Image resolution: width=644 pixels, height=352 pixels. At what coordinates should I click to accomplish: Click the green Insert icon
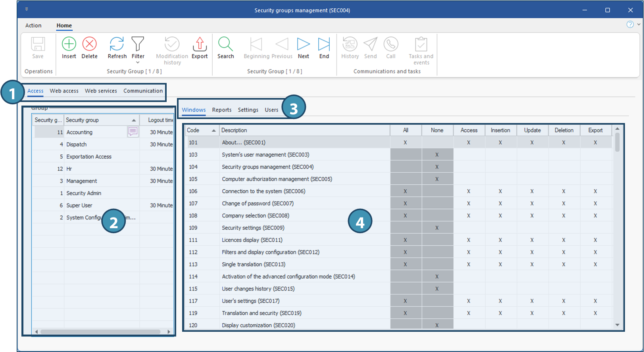[69, 44]
